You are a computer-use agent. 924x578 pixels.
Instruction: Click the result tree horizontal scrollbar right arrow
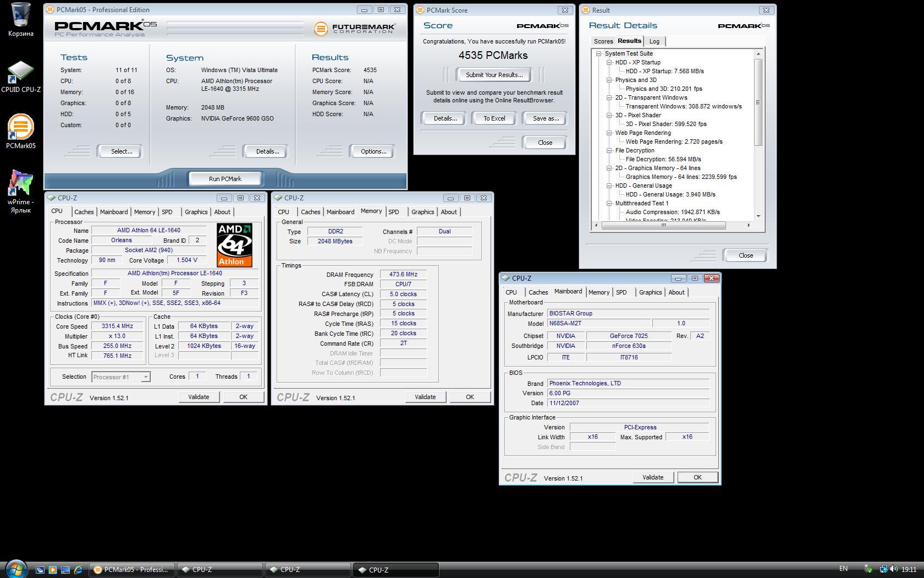[x=748, y=225]
